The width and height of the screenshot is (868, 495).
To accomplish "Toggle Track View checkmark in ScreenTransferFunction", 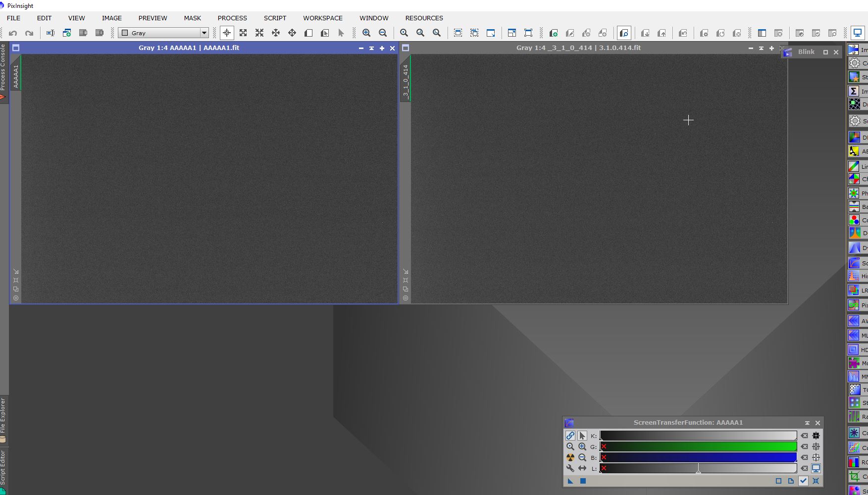I will (803, 481).
